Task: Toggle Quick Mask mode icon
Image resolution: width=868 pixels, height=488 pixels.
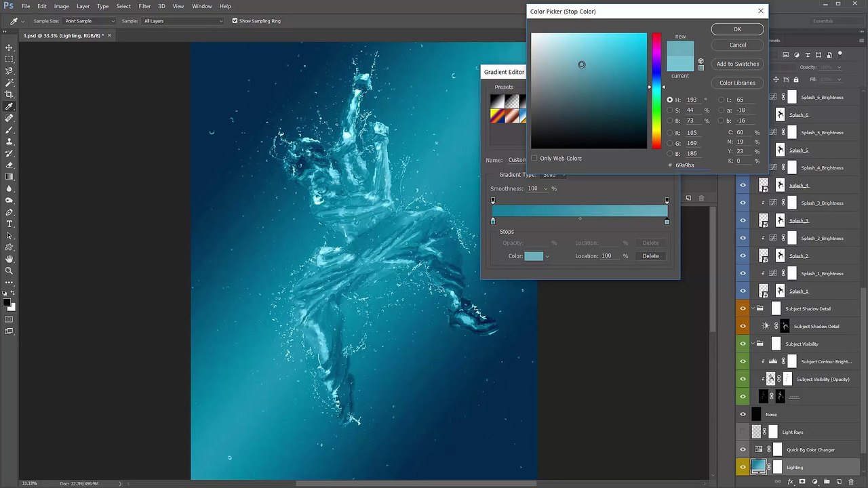Action: pos(9,319)
